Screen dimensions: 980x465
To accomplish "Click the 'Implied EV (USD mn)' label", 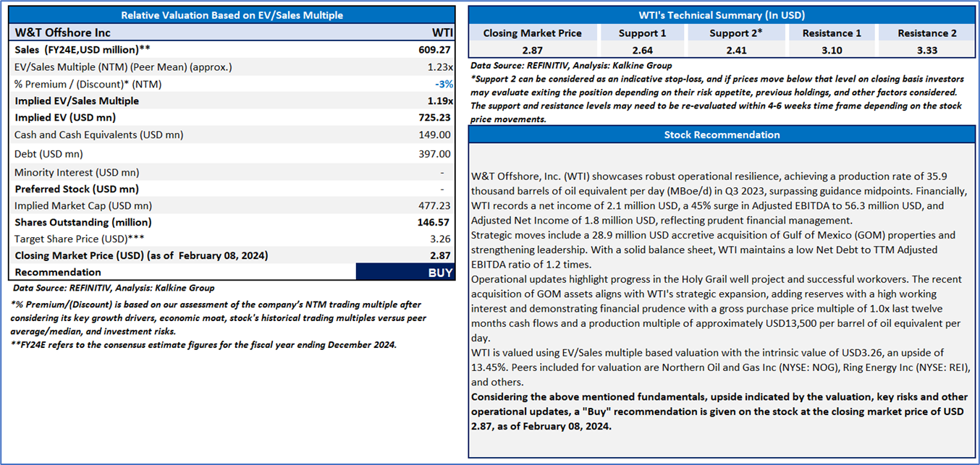I will point(65,117).
